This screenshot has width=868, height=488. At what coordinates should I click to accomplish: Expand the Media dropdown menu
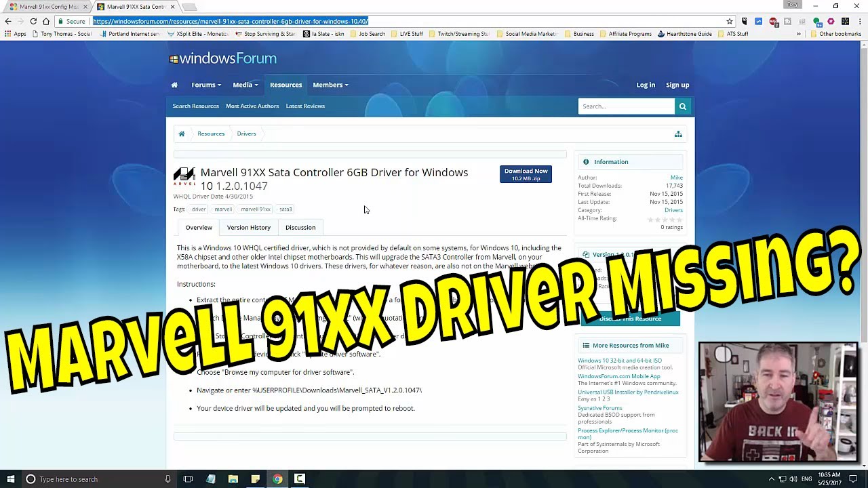point(245,85)
